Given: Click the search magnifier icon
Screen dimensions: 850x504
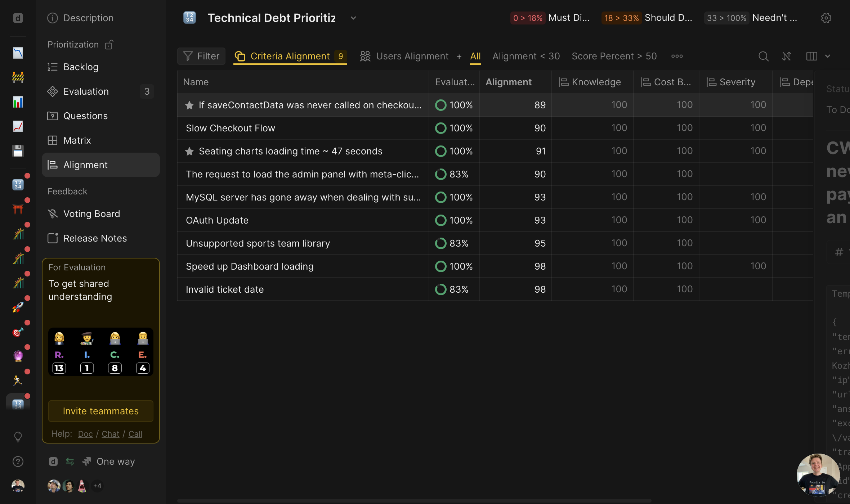Looking at the screenshot, I should click(x=763, y=56).
